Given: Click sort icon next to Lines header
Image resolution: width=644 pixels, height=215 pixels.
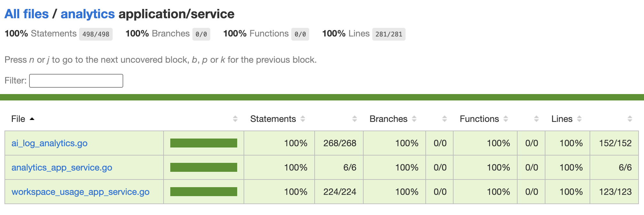Looking at the screenshot, I should click(x=579, y=119).
